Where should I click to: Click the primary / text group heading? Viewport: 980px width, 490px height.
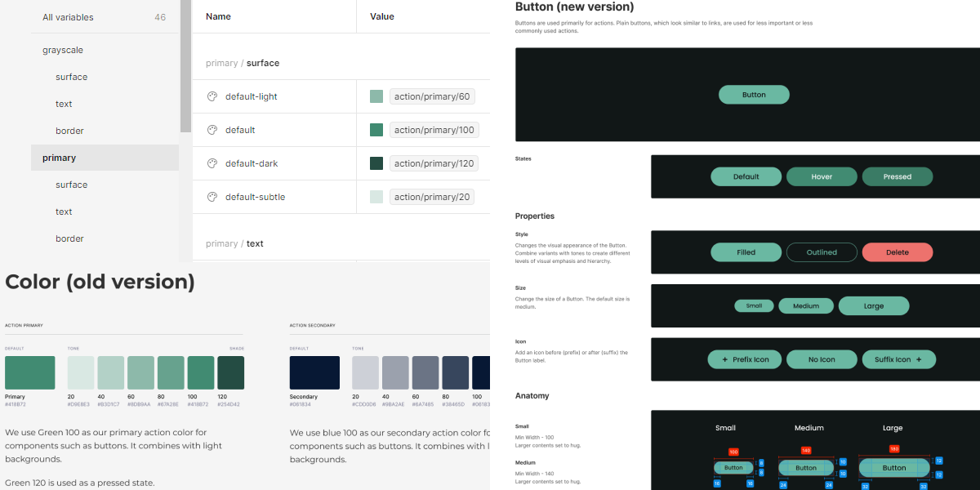[235, 243]
